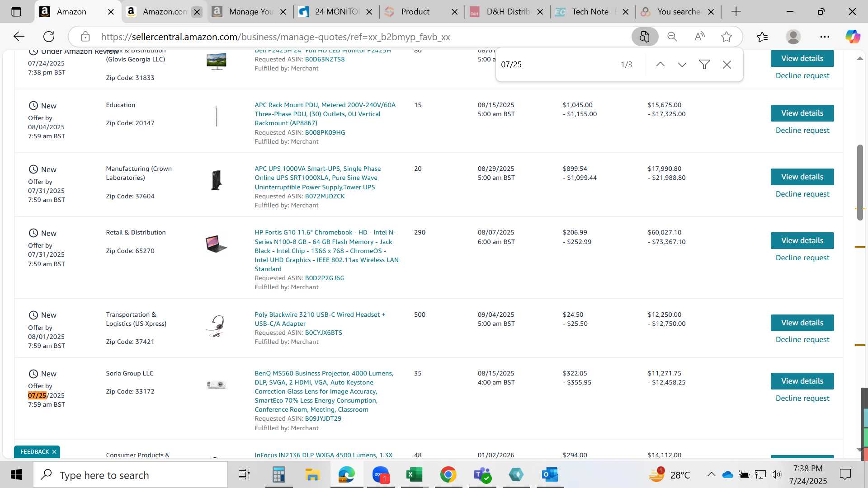Viewport: 868px width, 488px height.
Task: Open BenQ MS560 Business Projector link
Action: [324, 391]
